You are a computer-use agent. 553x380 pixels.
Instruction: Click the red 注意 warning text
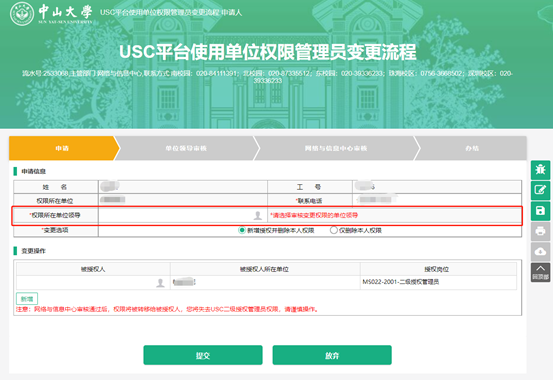(168, 309)
